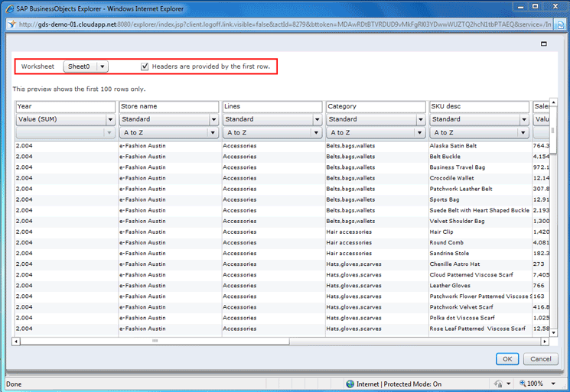Click the vertical scrollbar down arrow

pos(553,332)
